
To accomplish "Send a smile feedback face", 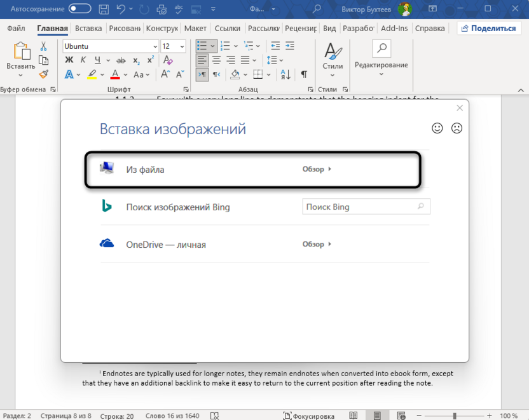I will [x=437, y=128].
